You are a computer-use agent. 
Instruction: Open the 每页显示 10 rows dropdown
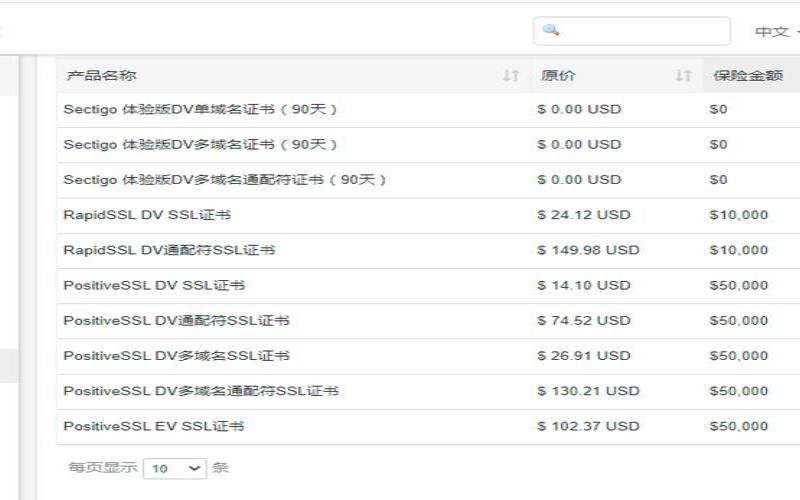click(175, 468)
